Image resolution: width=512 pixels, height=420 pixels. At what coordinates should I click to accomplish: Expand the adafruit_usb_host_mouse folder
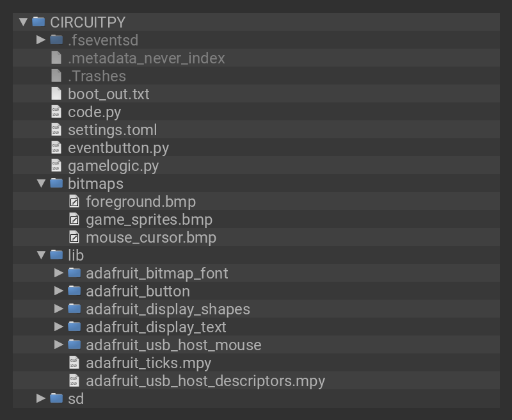(x=59, y=345)
